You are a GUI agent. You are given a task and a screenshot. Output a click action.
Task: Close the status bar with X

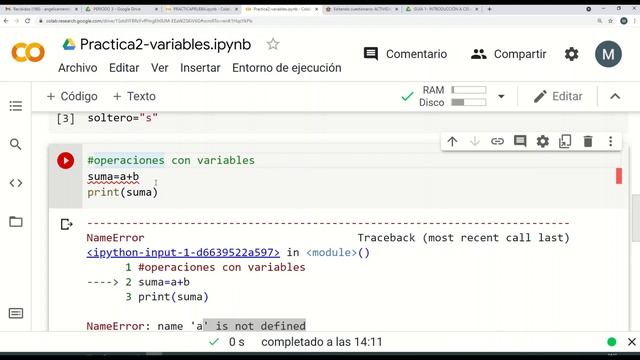point(631,342)
